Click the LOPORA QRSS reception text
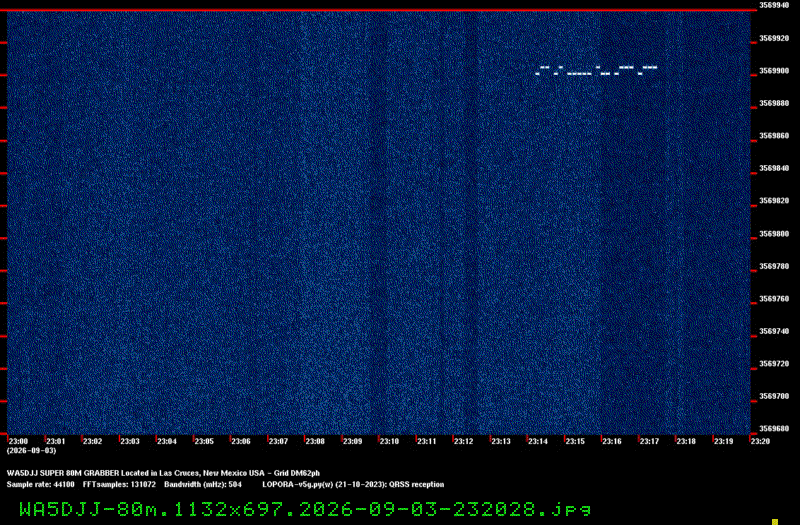 coord(353,484)
